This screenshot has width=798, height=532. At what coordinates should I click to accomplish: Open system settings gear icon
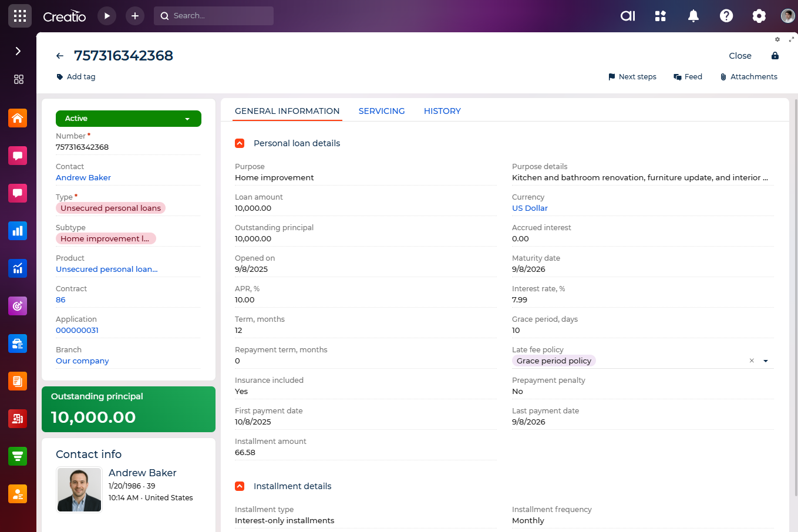pyautogui.click(x=759, y=16)
